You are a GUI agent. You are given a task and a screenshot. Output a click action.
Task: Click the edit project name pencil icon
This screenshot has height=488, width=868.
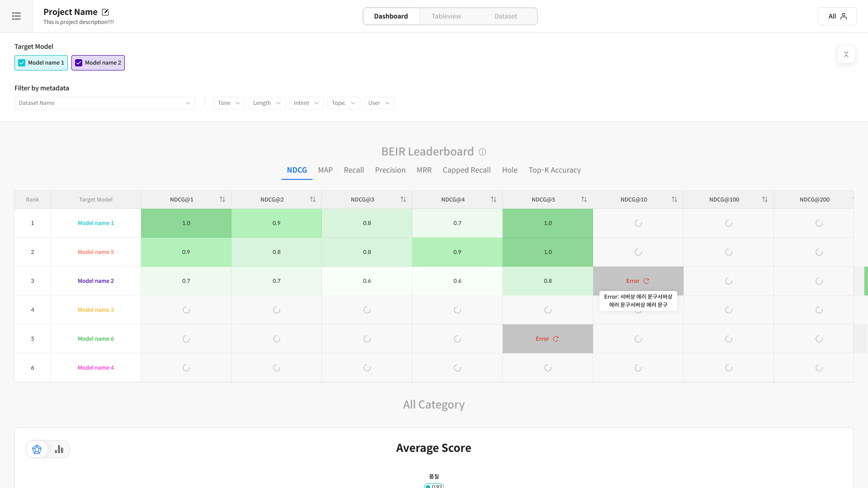tap(105, 12)
